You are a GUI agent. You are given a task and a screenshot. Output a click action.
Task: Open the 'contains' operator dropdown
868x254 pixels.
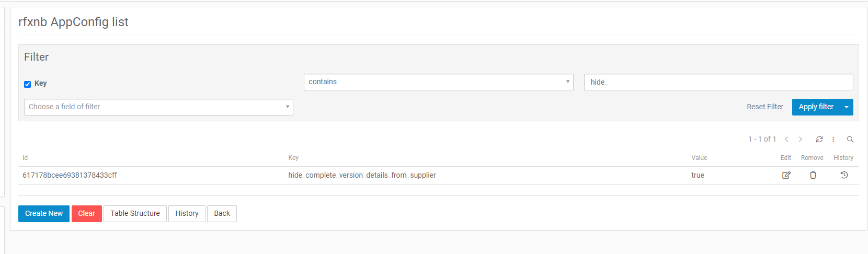click(438, 82)
